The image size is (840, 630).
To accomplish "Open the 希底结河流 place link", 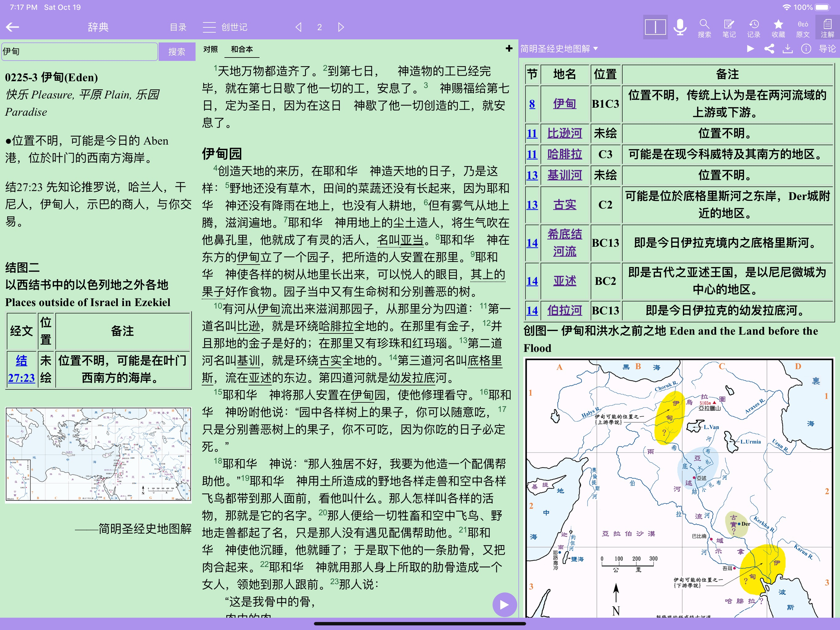I will click(564, 243).
